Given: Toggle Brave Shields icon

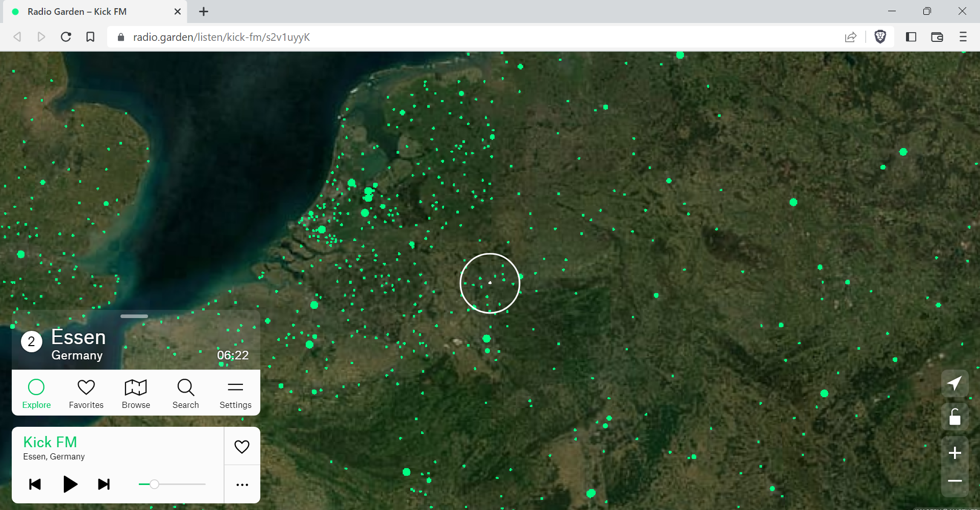Looking at the screenshot, I should 880,37.
